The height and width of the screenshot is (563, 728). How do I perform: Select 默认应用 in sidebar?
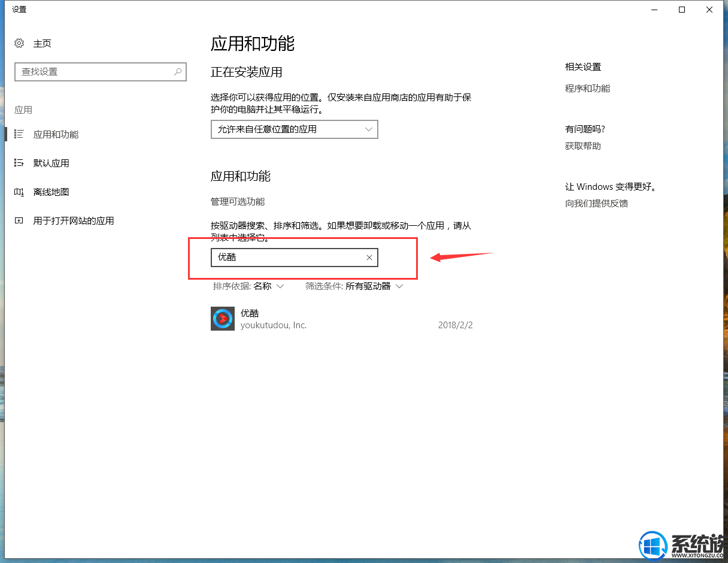(51, 163)
